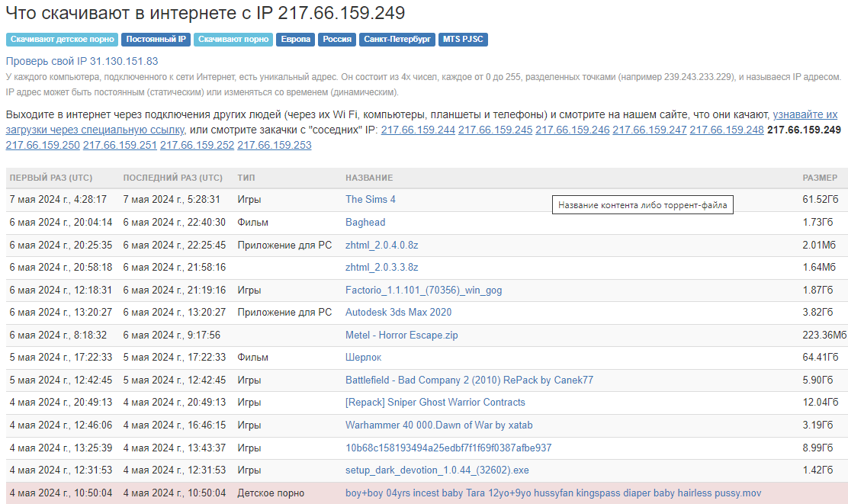Open Battlefield - Bad Company 2 RePack entry

coord(470,380)
